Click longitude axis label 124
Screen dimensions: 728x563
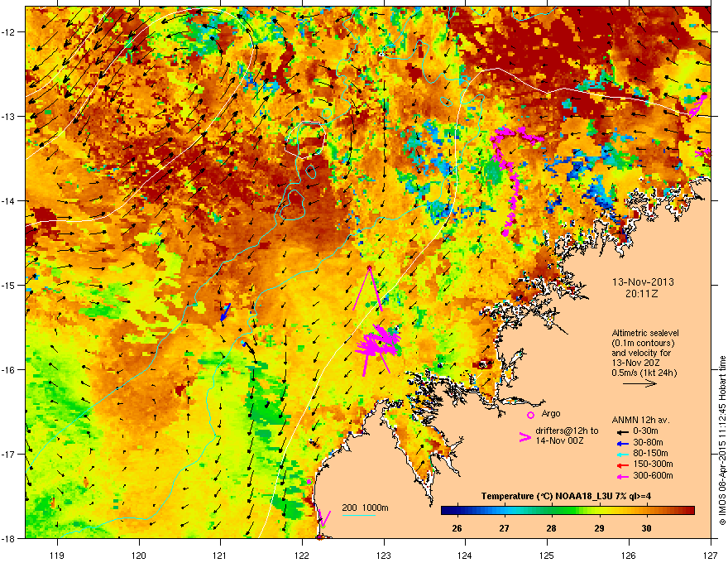(465, 555)
